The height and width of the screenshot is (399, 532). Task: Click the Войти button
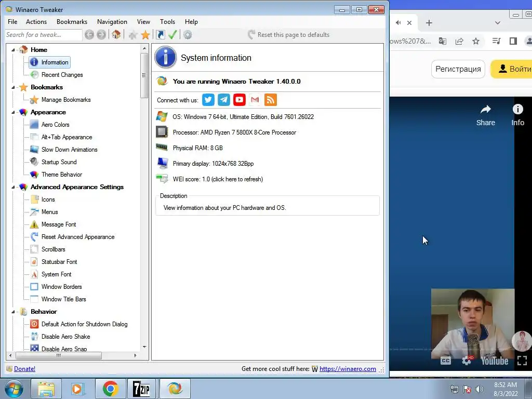tap(512, 69)
